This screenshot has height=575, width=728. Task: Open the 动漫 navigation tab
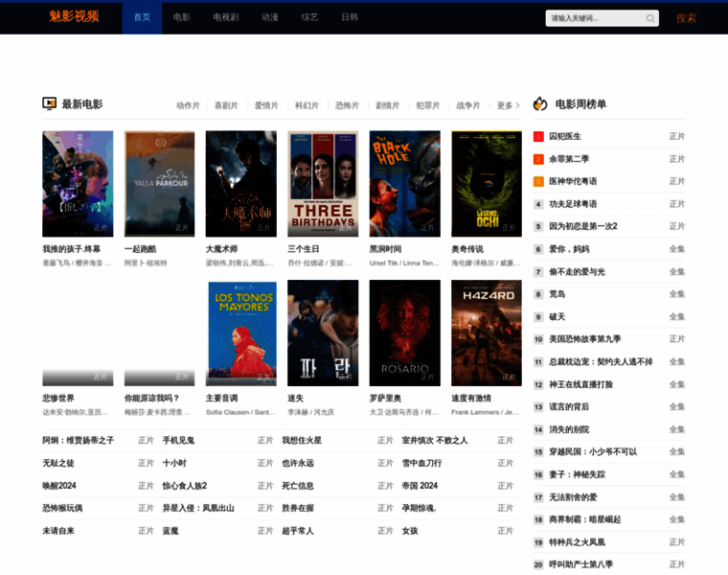pyautogui.click(x=270, y=17)
